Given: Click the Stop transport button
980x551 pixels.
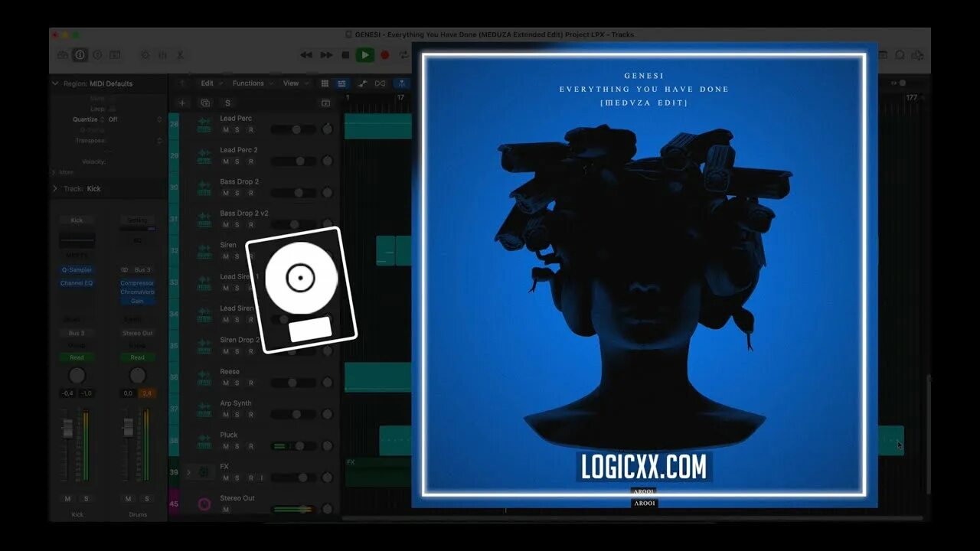Looking at the screenshot, I should (345, 55).
